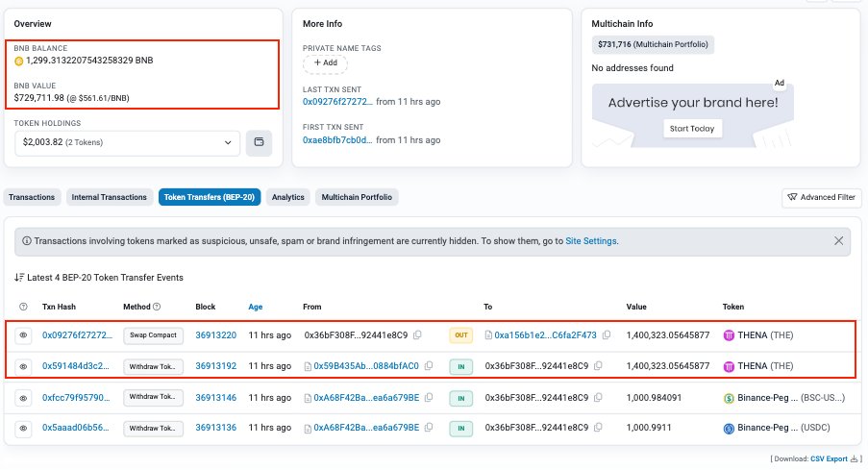Screen dimensions: 868x470
Task: Copy To address in block 36913192 row
Action: tap(598, 366)
